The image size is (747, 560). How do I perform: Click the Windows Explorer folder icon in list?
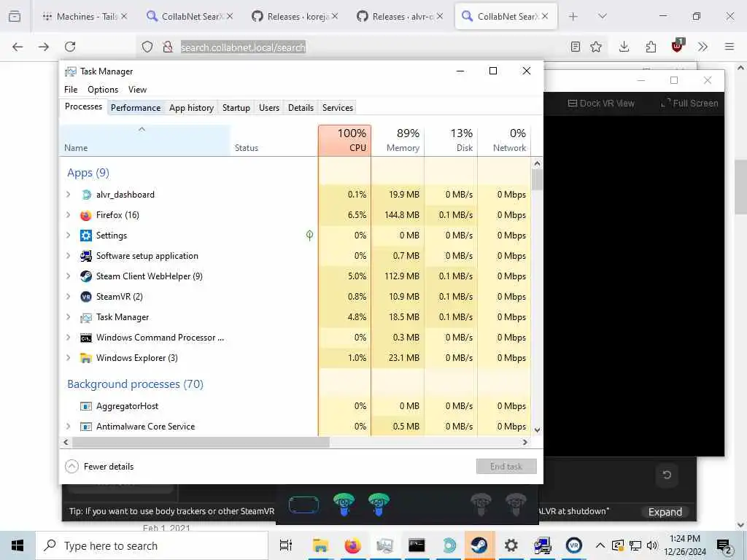pyautogui.click(x=86, y=358)
